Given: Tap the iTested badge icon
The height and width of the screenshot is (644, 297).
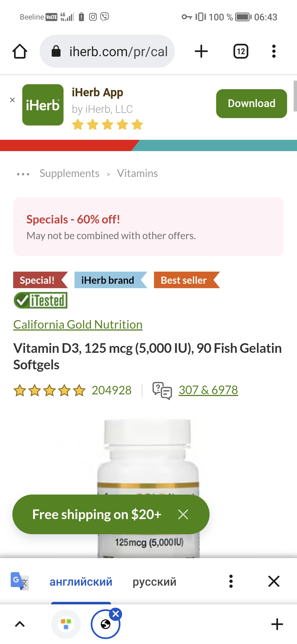Looking at the screenshot, I should pyautogui.click(x=40, y=300).
